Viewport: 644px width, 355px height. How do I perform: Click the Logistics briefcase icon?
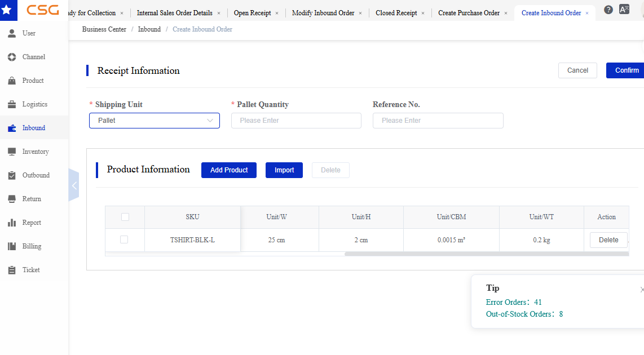click(x=12, y=104)
